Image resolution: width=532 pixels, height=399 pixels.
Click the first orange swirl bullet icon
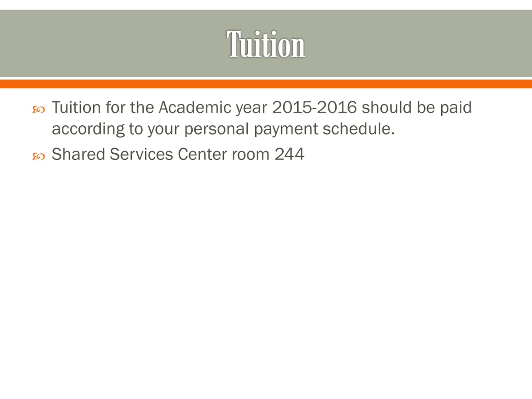pyautogui.click(x=38, y=110)
